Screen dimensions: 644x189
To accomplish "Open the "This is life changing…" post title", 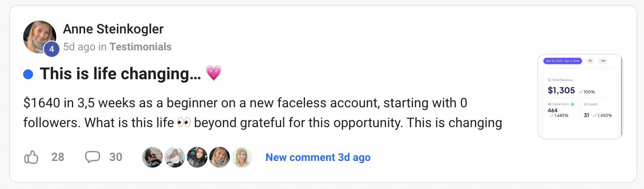I will pyautogui.click(x=120, y=74).
